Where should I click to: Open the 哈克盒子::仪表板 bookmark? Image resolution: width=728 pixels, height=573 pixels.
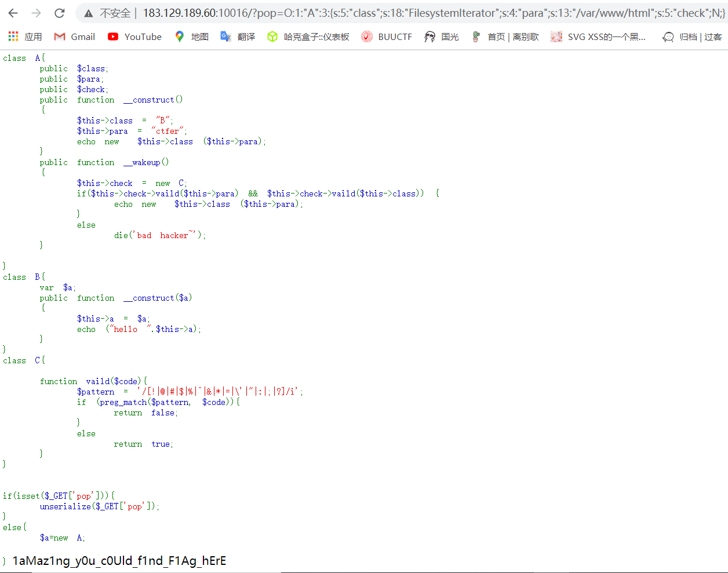pos(314,36)
